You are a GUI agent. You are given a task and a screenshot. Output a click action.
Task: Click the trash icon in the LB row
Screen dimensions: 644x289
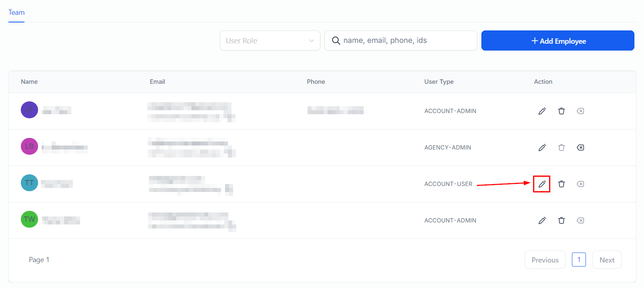pyautogui.click(x=561, y=148)
